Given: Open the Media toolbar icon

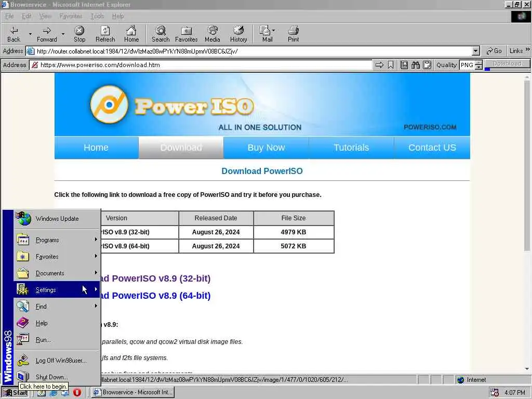Looking at the screenshot, I should pyautogui.click(x=212, y=34).
